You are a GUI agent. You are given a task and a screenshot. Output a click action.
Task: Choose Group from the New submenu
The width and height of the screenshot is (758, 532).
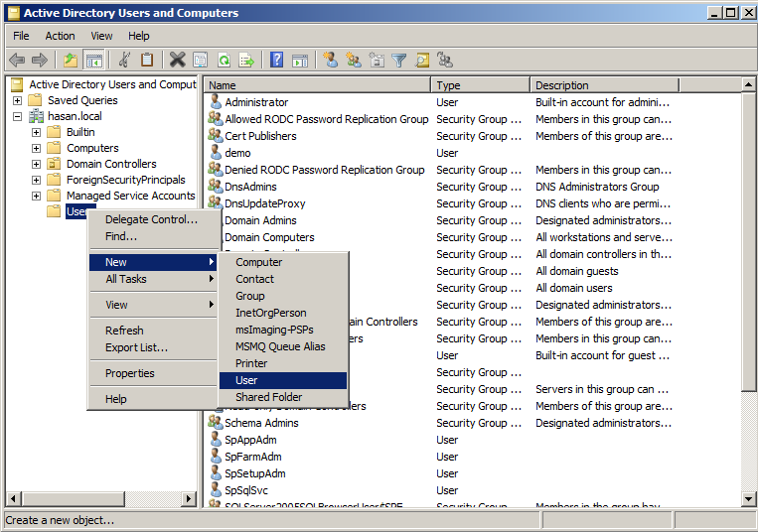(283, 296)
